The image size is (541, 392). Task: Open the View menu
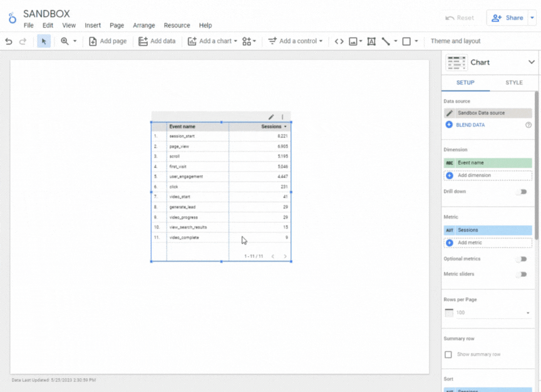click(69, 26)
